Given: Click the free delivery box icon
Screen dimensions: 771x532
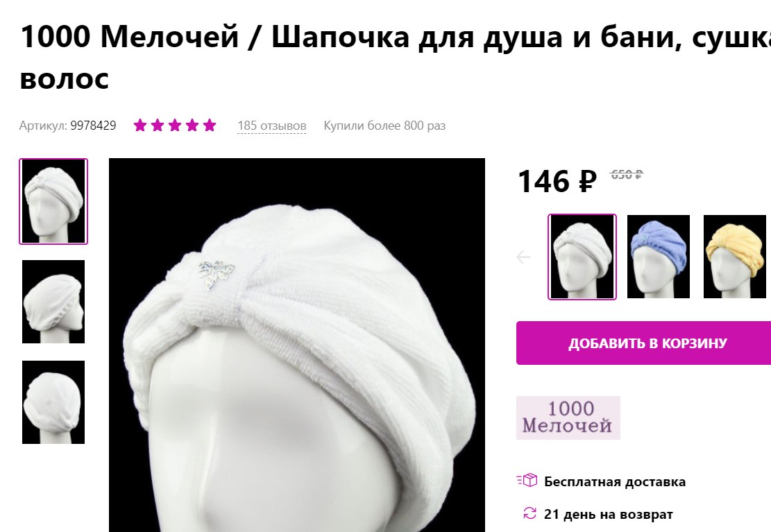Looking at the screenshot, I should pos(527,480).
